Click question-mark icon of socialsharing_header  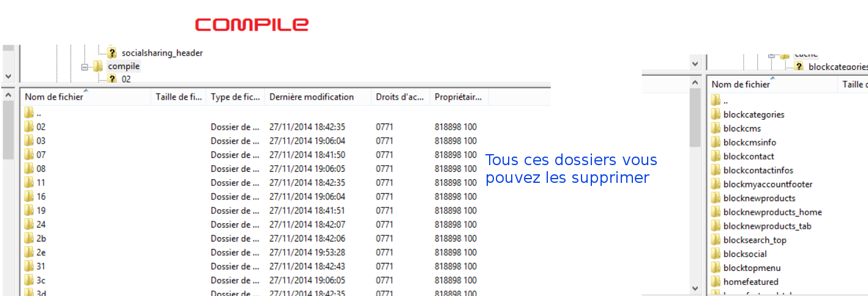click(112, 53)
